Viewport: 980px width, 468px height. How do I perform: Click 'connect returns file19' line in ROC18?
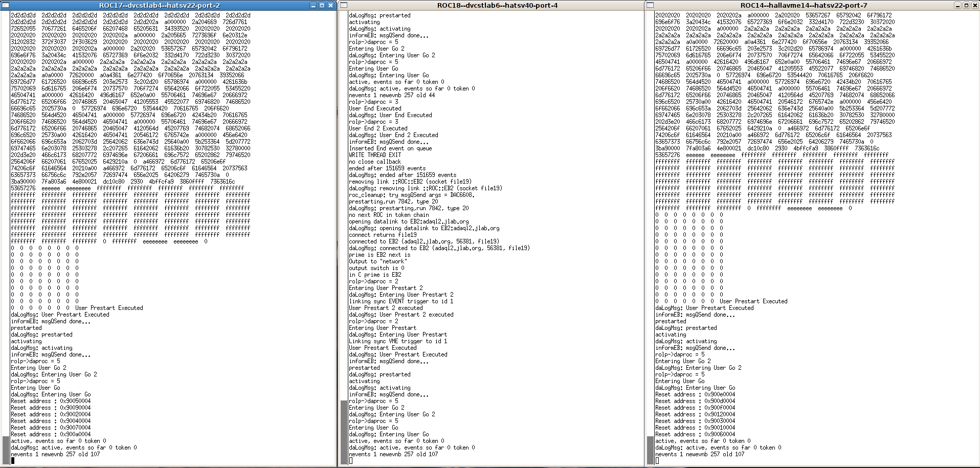point(383,235)
